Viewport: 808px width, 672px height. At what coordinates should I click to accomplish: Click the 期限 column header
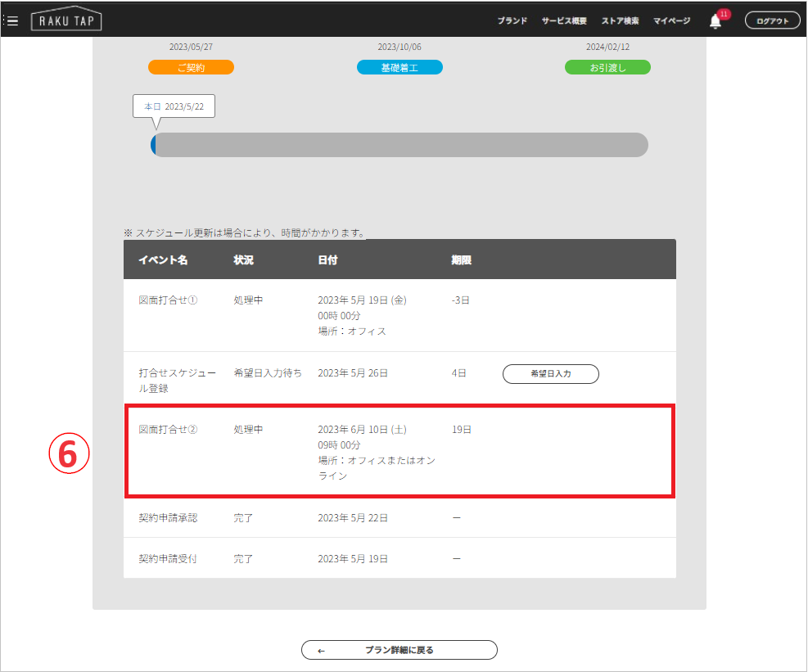click(x=461, y=259)
